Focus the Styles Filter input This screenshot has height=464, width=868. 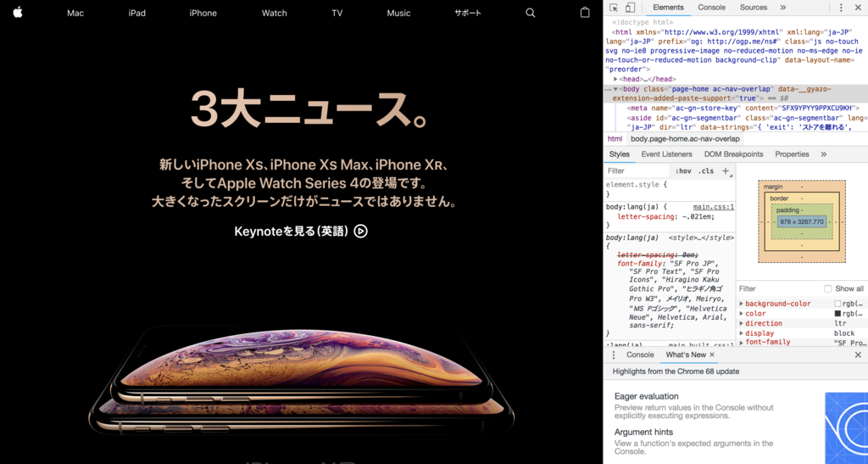coord(637,171)
